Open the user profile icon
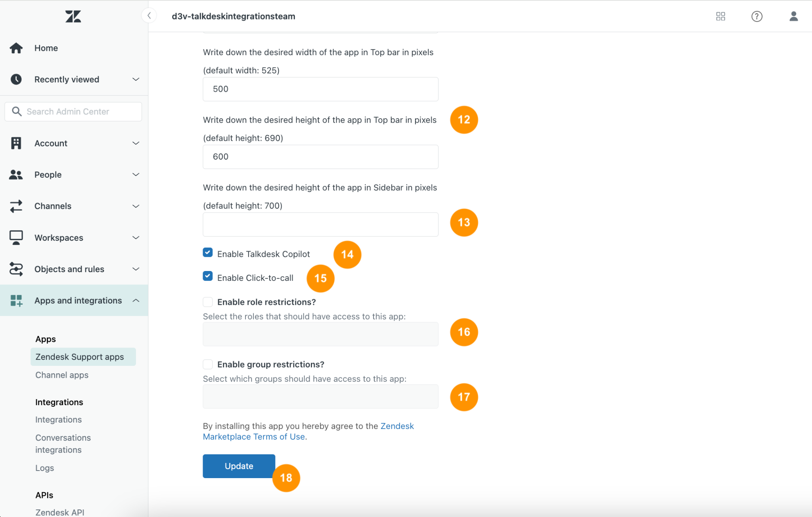The image size is (812, 517). (x=793, y=16)
